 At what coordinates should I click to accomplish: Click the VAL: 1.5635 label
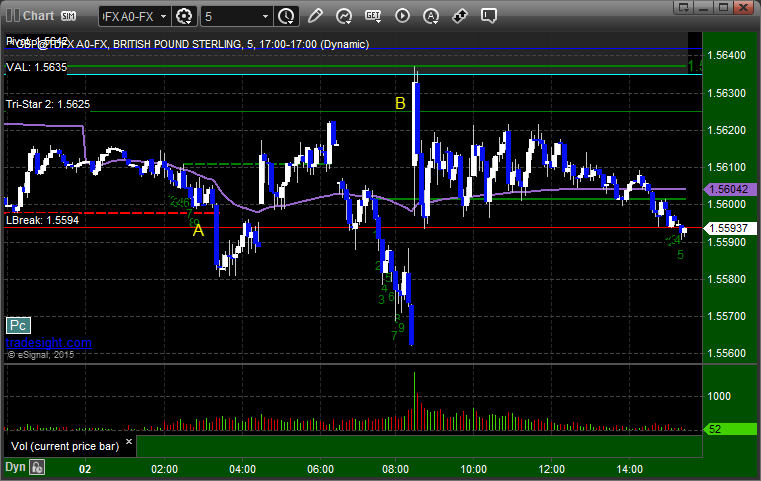tap(36, 67)
